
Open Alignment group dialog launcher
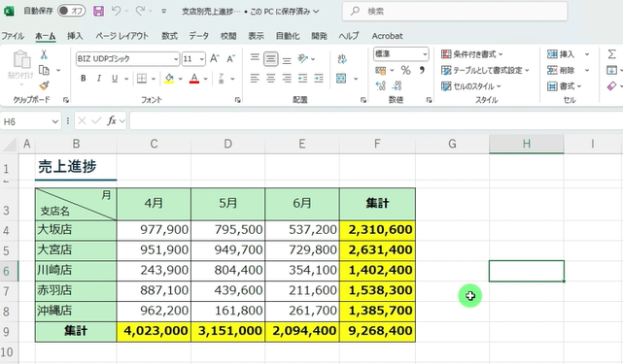[363, 100]
